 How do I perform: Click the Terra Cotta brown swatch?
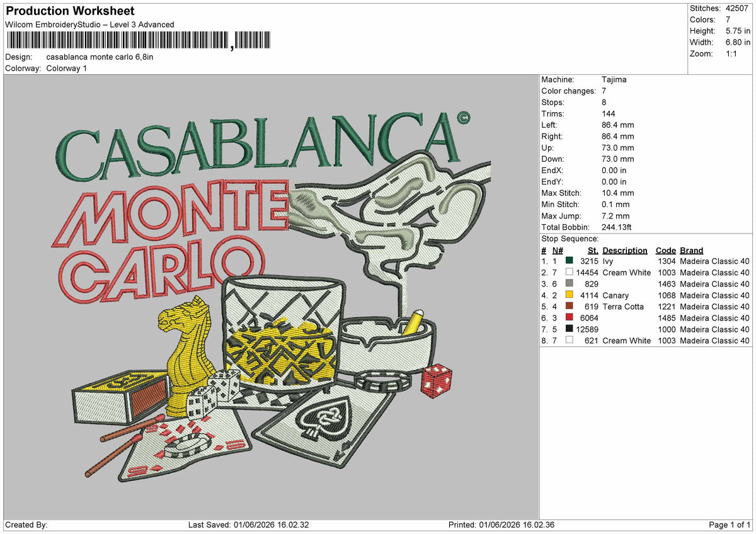(x=570, y=306)
